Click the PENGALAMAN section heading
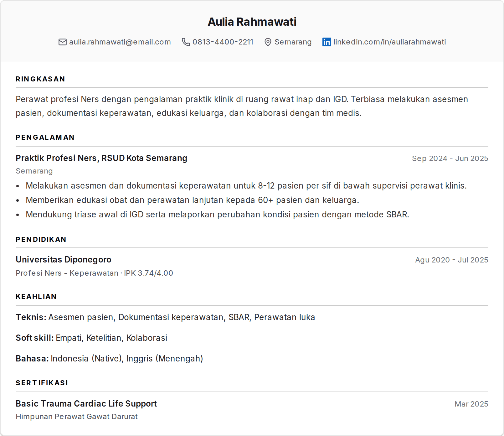 click(x=45, y=137)
